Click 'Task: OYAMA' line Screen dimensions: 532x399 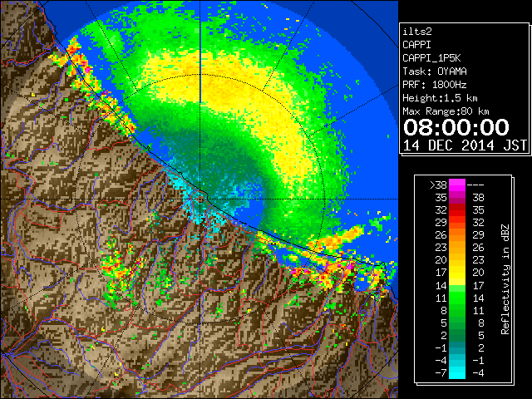435,71
